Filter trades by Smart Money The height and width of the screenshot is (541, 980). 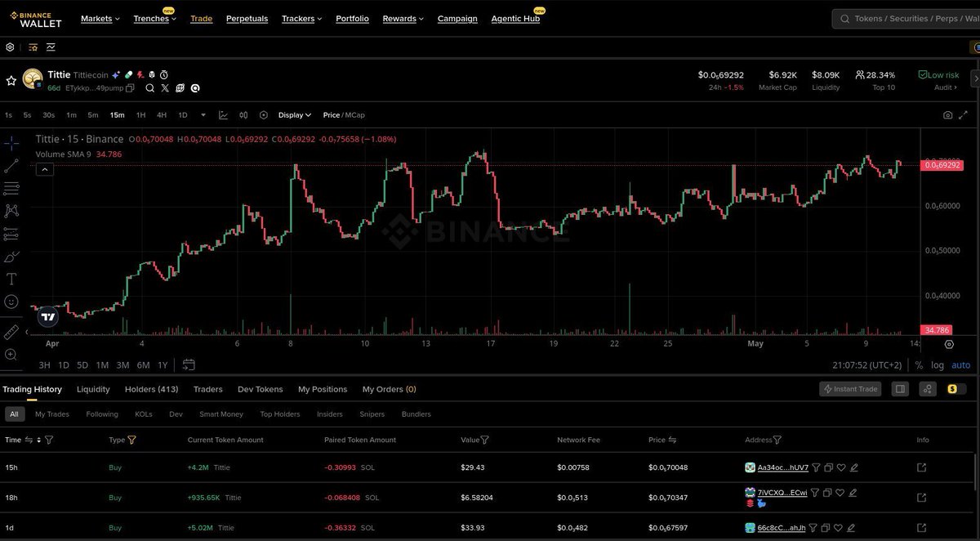coord(221,414)
